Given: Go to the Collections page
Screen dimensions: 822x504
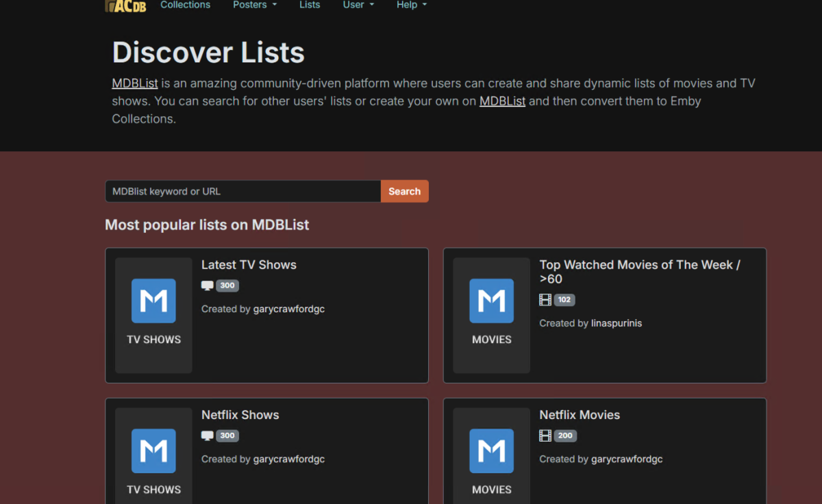Looking at the screenshot, I should [185, 5].
